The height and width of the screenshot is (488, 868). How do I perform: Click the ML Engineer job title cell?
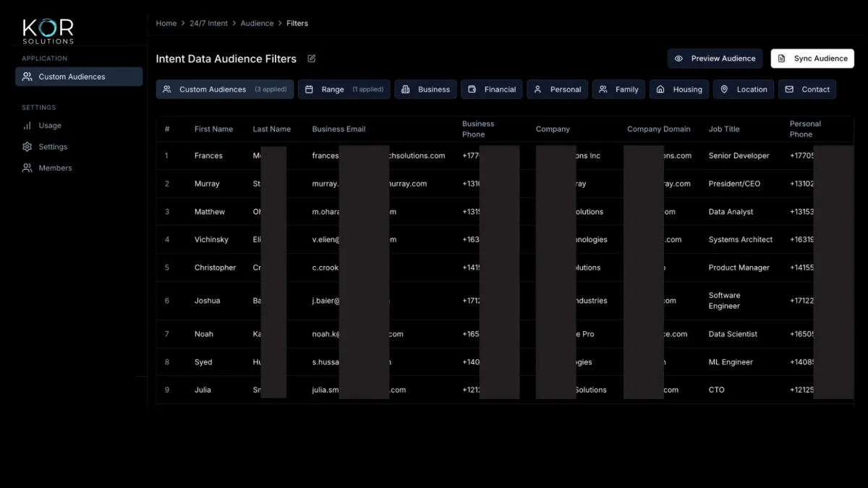click(x=731, y=362)
